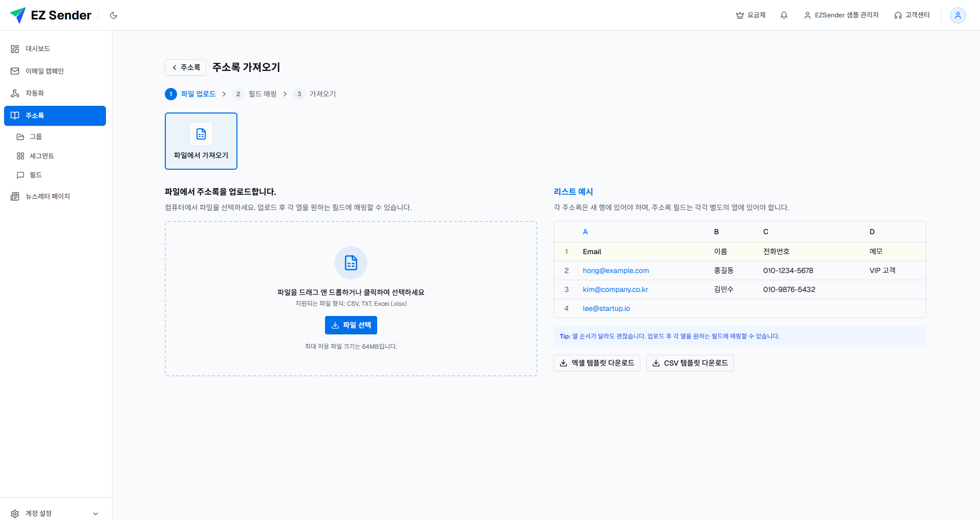Click hong@example.com in the example table

point(616,270)
